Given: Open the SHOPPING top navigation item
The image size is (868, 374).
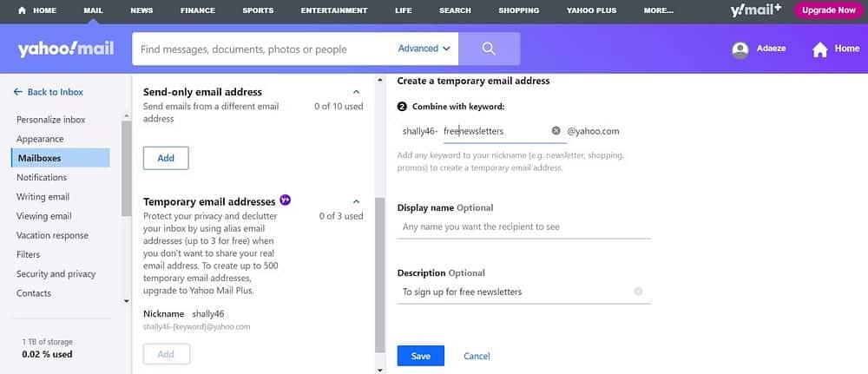Looking at the screenshot, I should point(519,10).
